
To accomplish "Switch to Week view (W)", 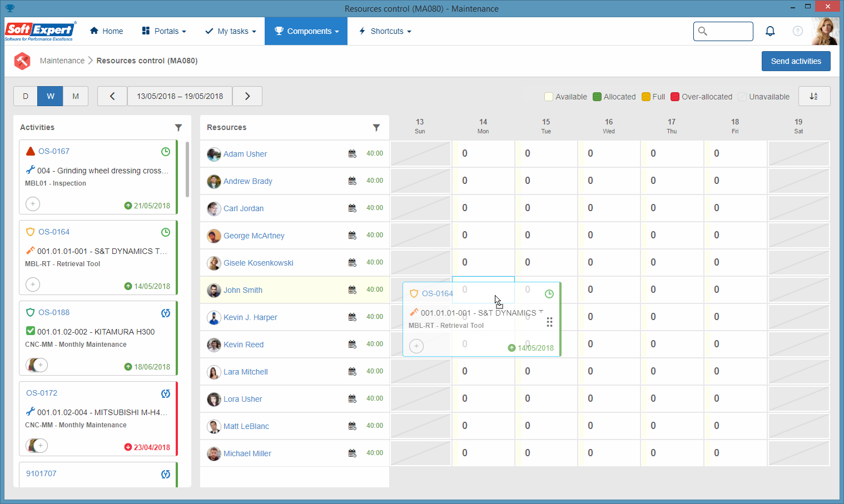I will pyautogui.click(x=51, y=96).
